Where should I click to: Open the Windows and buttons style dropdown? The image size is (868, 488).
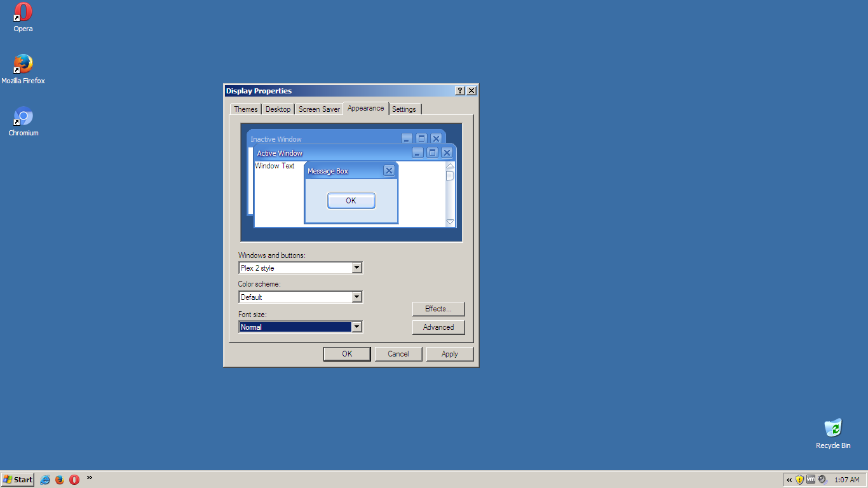(x=356, y=268)
